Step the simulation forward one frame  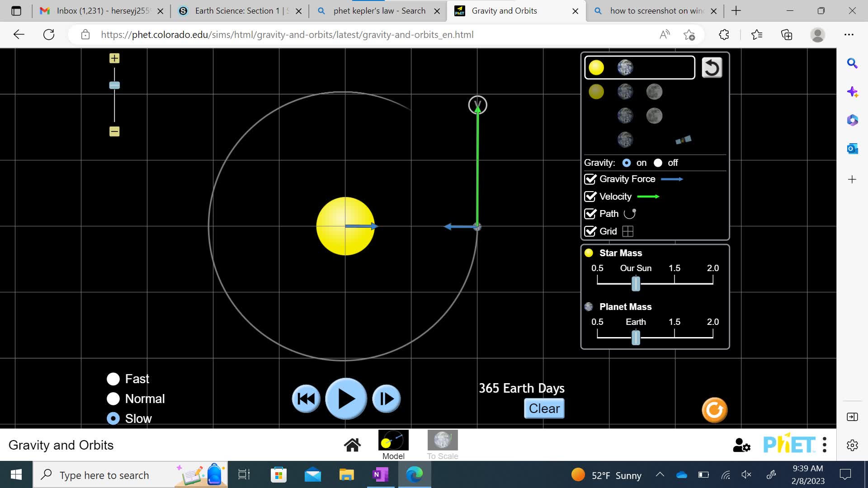tap(387, 399)
